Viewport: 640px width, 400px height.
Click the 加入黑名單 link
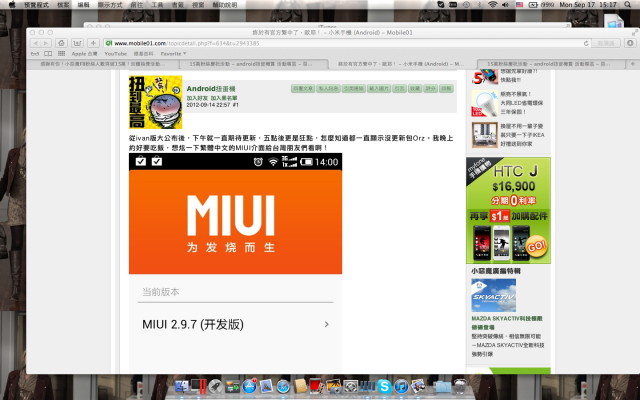[x=224, y=98]
